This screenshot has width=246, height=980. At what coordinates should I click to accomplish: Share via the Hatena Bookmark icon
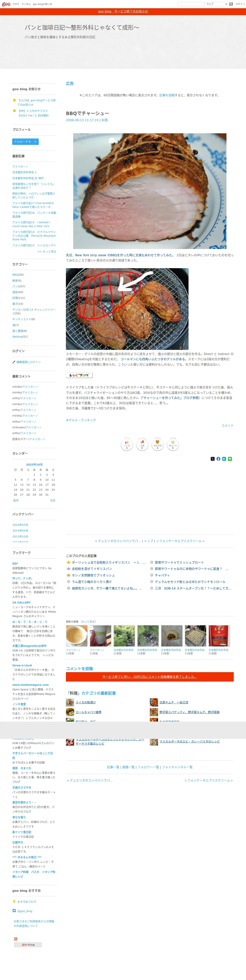tap(224, 459)
